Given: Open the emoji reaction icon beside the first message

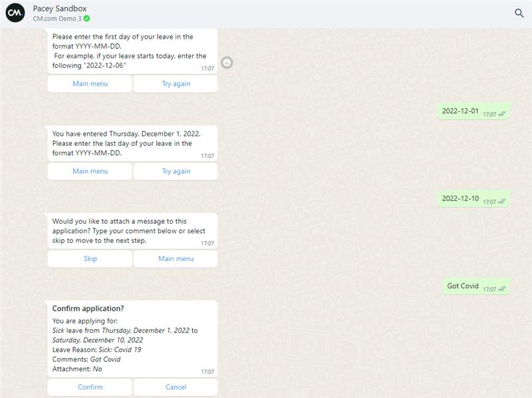Looking at the screenshot, I should (227, 63).
